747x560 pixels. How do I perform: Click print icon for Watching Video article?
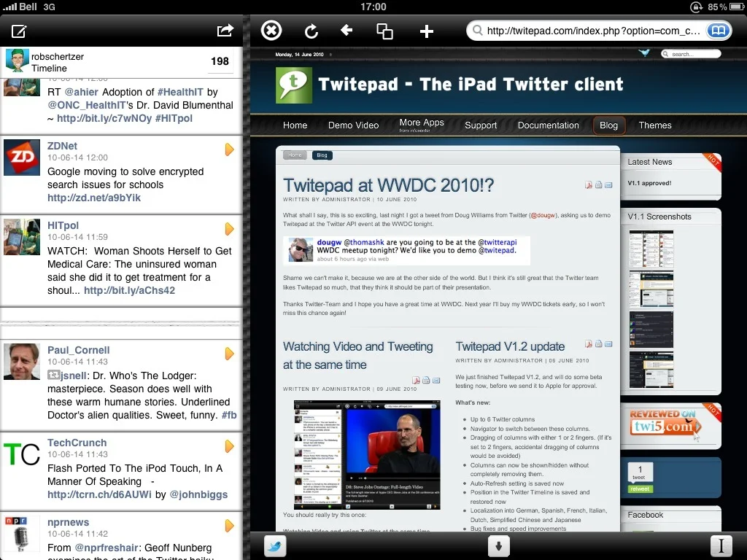(x=426, y=380)
